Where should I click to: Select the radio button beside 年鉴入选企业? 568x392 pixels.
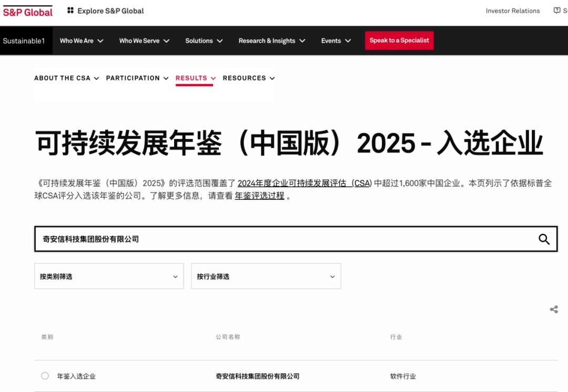click(45, 376)
